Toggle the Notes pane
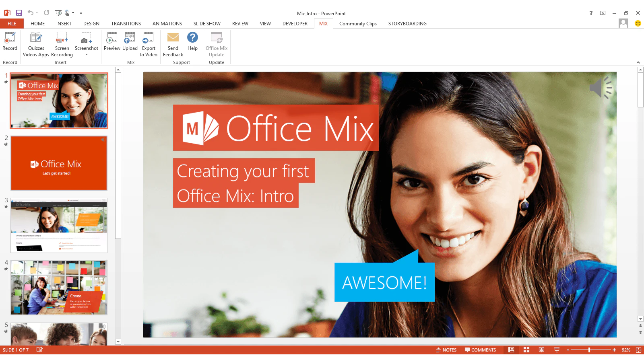The image size is (644, 362). click(x=447, y=350)
